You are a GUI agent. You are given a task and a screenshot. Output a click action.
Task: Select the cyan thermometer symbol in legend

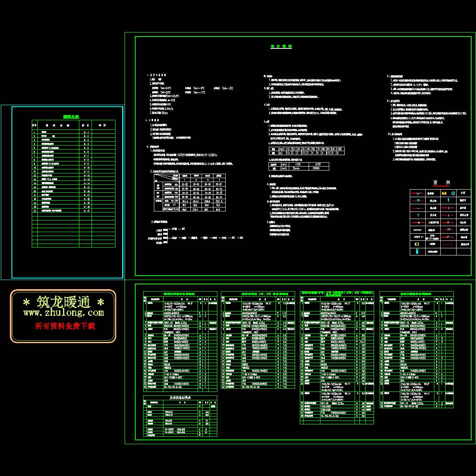click(448, 200)
